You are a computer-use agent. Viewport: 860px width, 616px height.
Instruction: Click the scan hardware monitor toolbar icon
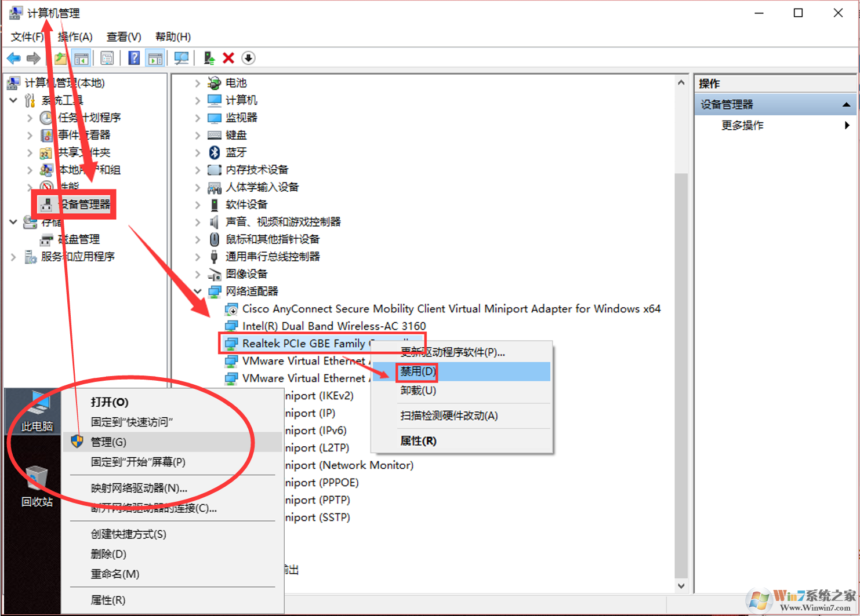click(182, 58)
